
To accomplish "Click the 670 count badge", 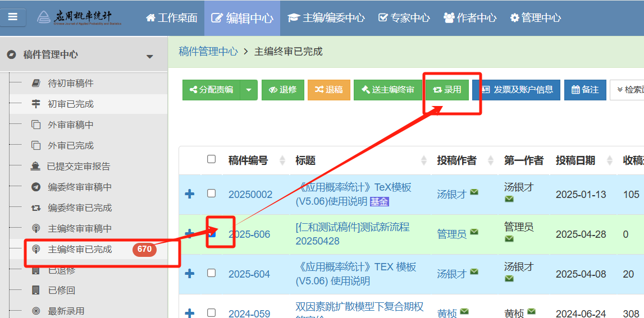I will 144,249.
